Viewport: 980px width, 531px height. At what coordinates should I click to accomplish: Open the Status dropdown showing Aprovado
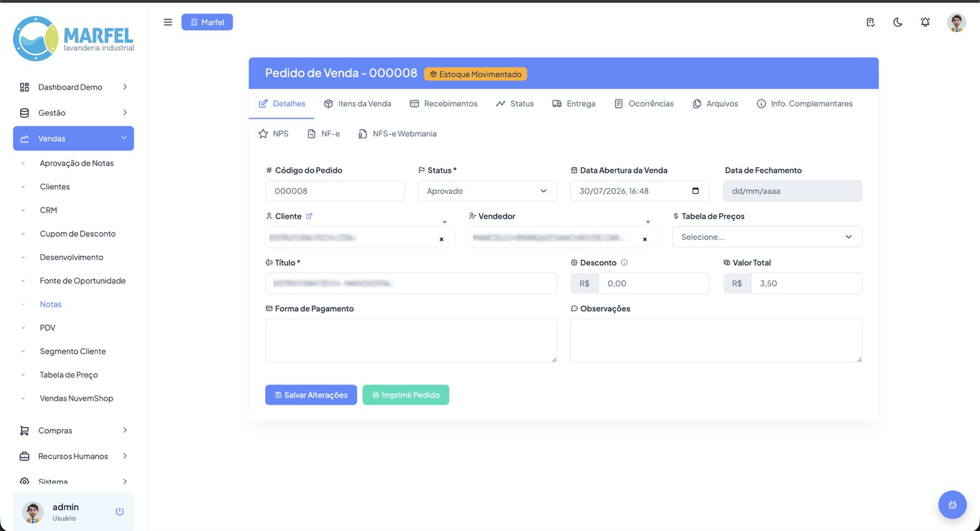pyautogui.click(x=488, y=191)
